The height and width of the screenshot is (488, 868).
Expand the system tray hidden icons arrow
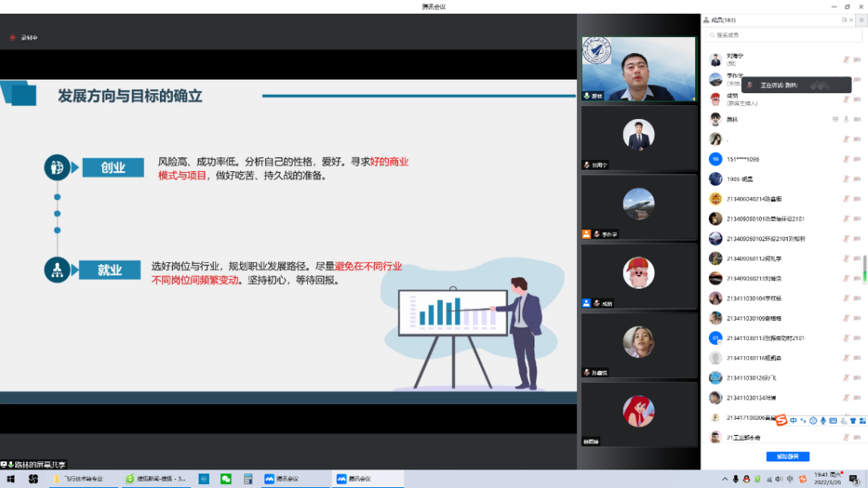pyautogui.click(x=725, y=479)
